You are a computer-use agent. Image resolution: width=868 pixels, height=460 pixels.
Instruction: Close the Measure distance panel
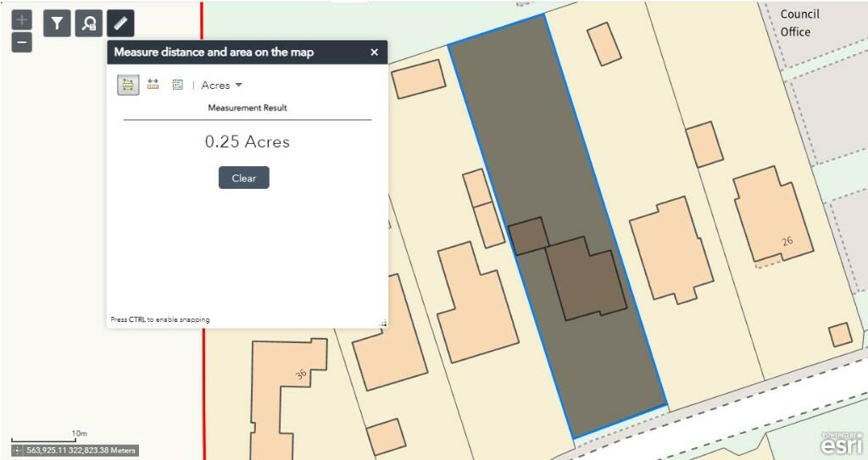coord(374,52)
